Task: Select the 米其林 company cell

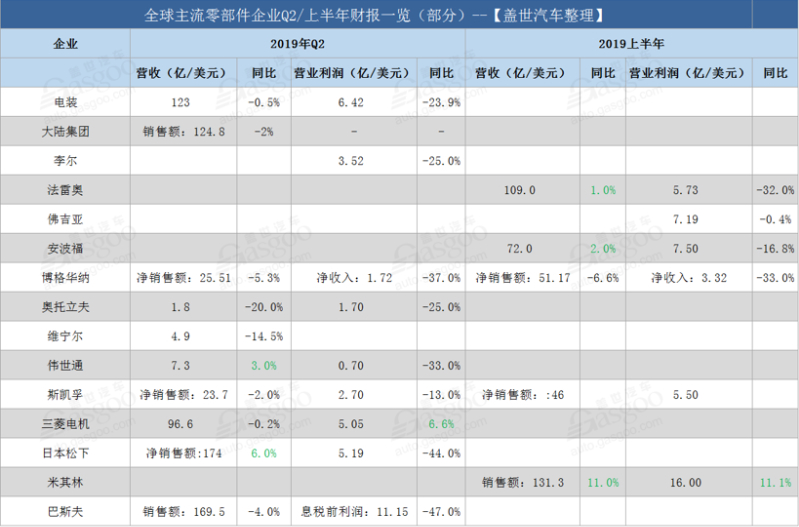Action: (66, 481)
